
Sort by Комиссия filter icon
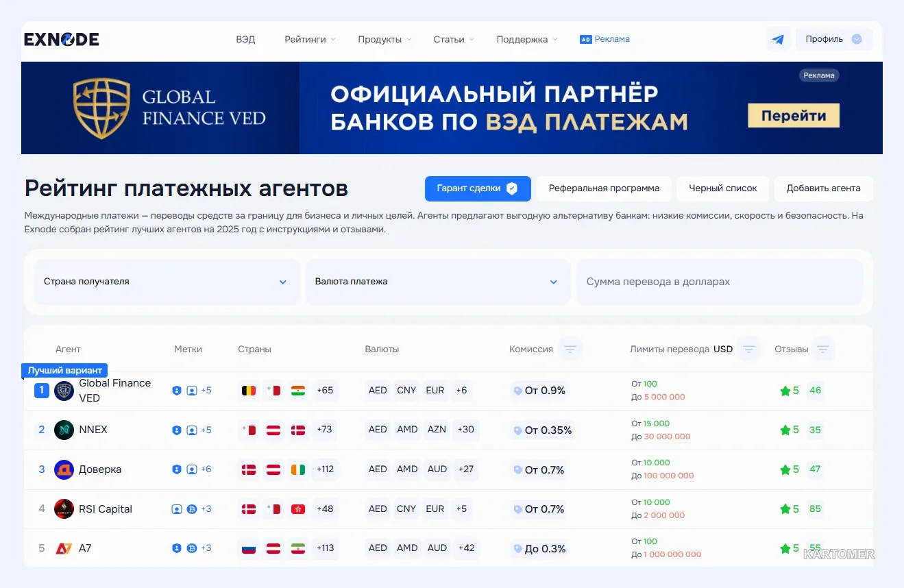[570, 349]
